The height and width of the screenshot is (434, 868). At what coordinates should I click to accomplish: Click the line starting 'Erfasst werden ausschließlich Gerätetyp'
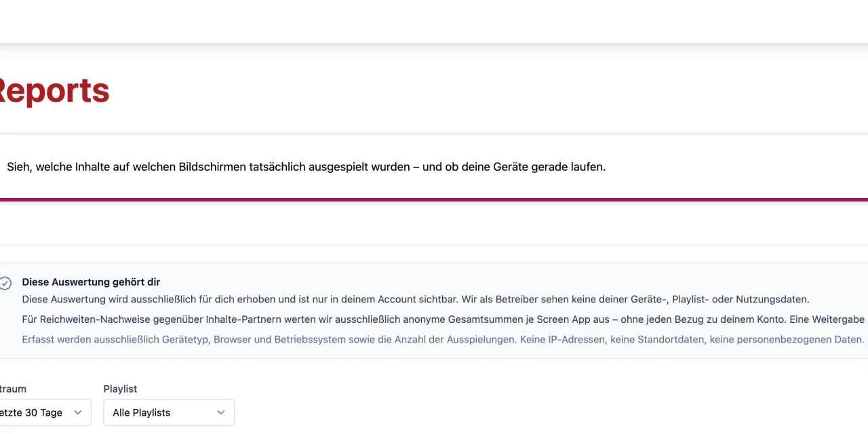(x=443, y=339)
